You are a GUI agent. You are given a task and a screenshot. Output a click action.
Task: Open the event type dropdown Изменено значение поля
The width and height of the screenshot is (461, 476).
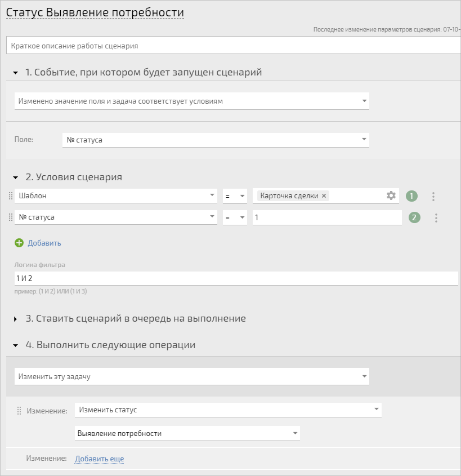(192, 101)
